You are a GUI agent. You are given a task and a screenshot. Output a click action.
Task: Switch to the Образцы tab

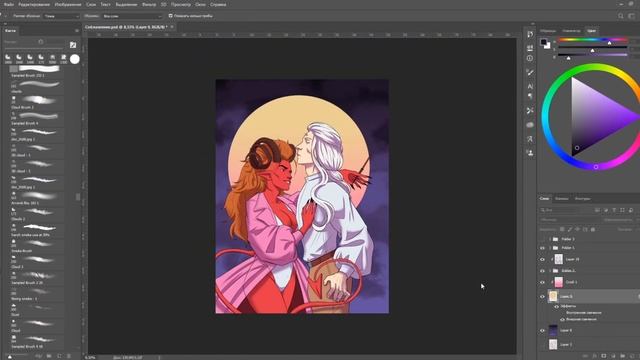pos(548,31)
